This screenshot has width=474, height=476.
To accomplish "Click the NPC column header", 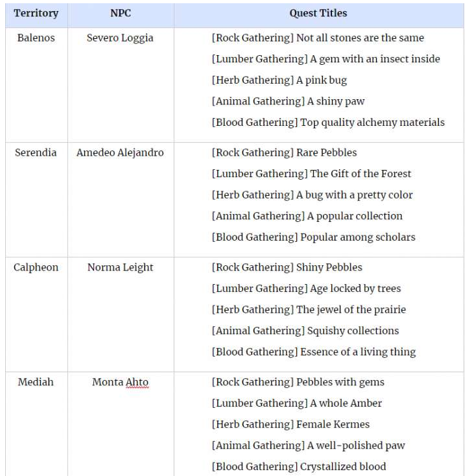I will (121, 13).
